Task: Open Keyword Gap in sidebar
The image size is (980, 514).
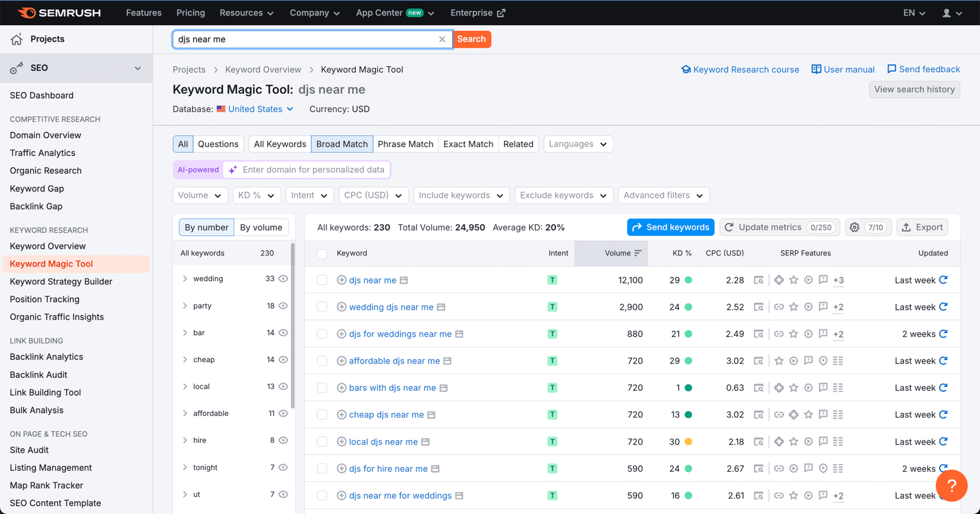Action: [37, 189]
